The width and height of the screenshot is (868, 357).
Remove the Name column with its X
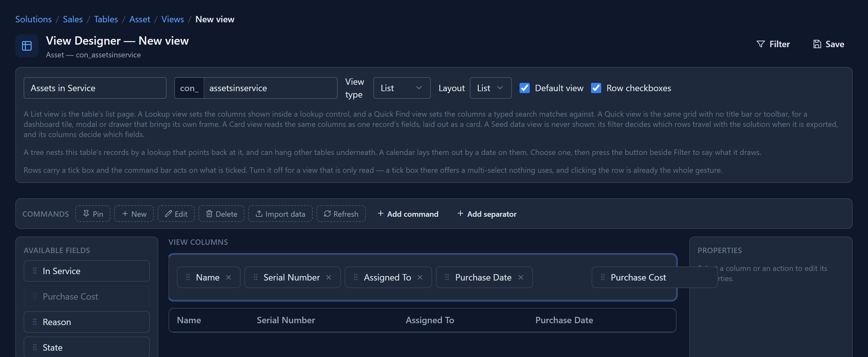228,277
